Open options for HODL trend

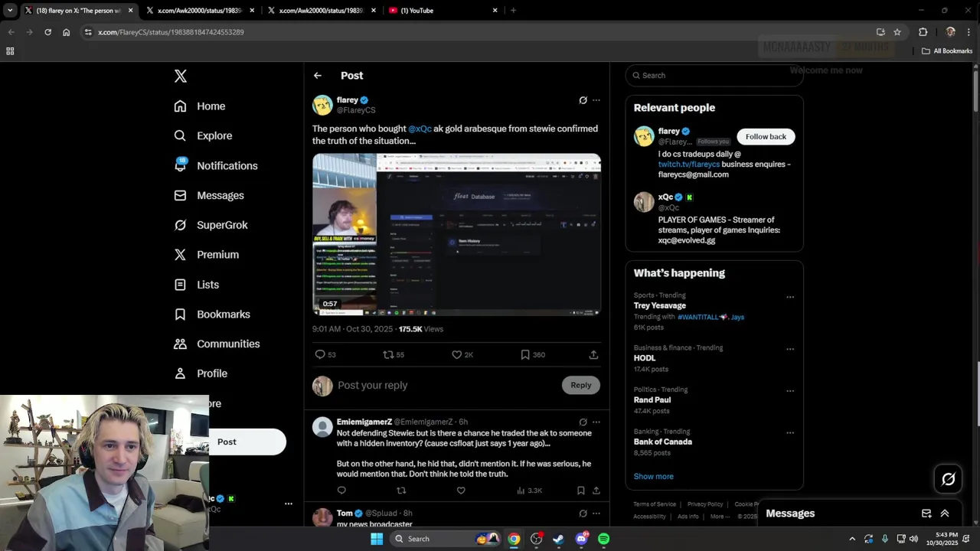click(790, 349)
